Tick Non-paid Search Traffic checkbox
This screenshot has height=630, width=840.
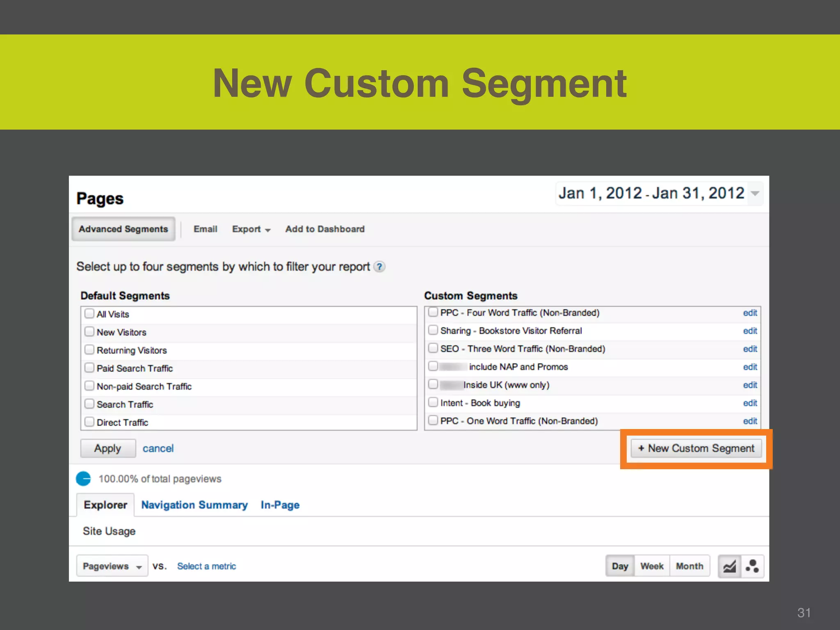coord(89,386)
